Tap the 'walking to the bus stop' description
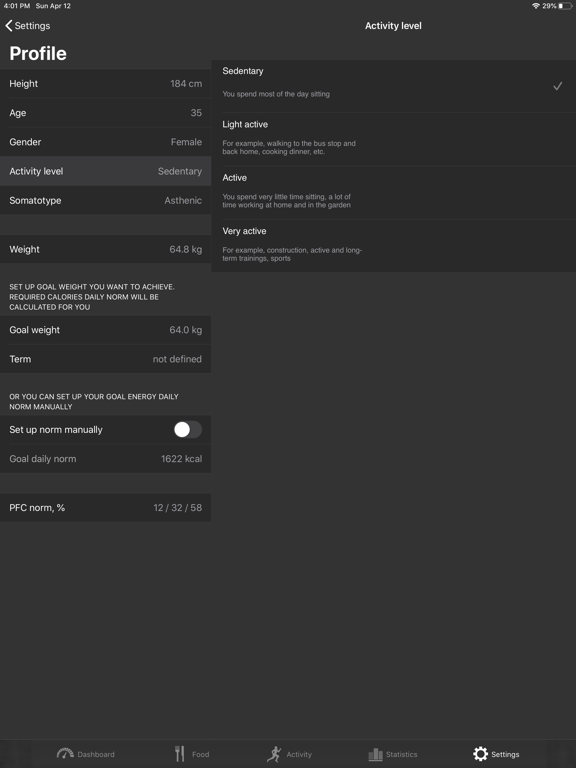576x768 pixels. 289,147
